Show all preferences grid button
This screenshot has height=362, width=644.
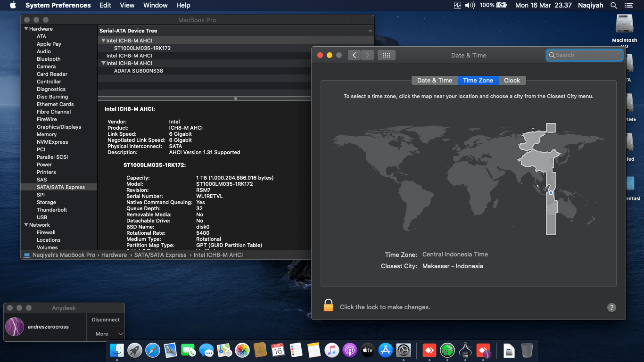pyautogui.click(x=387, y=55)
